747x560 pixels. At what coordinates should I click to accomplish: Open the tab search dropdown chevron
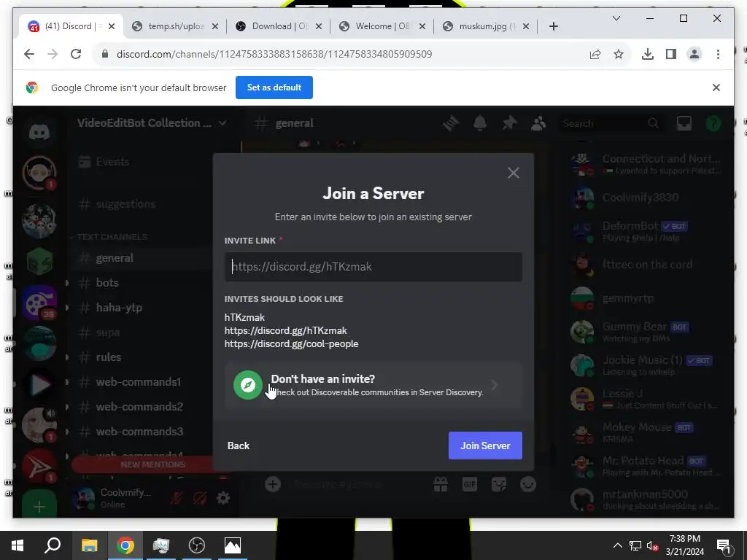(616, 18)
